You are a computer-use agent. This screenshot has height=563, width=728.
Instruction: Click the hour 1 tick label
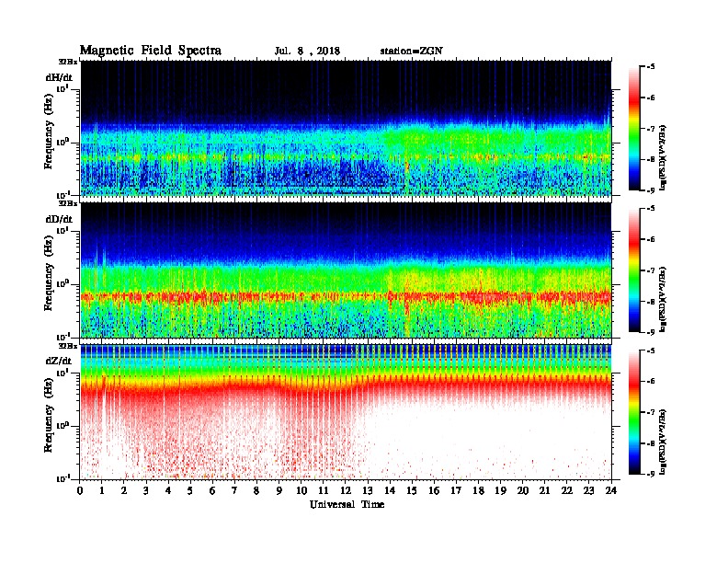102,490
